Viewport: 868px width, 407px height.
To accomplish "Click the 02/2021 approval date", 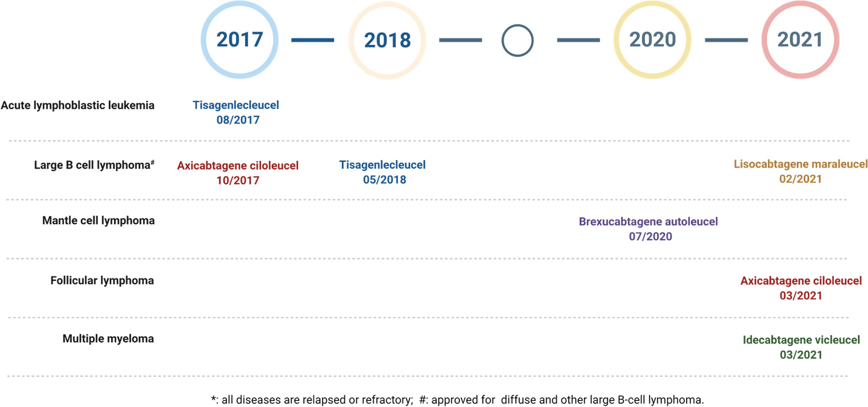I will (801, 179).
